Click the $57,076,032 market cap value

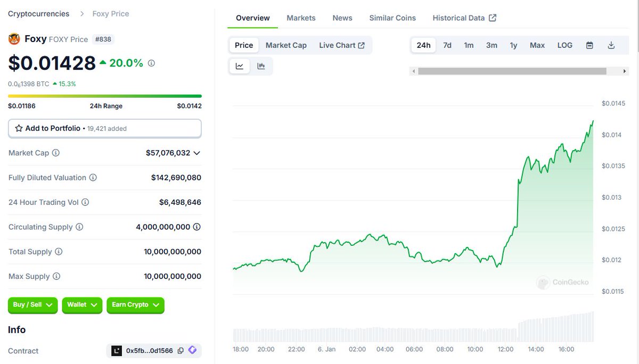click(168, 153)
